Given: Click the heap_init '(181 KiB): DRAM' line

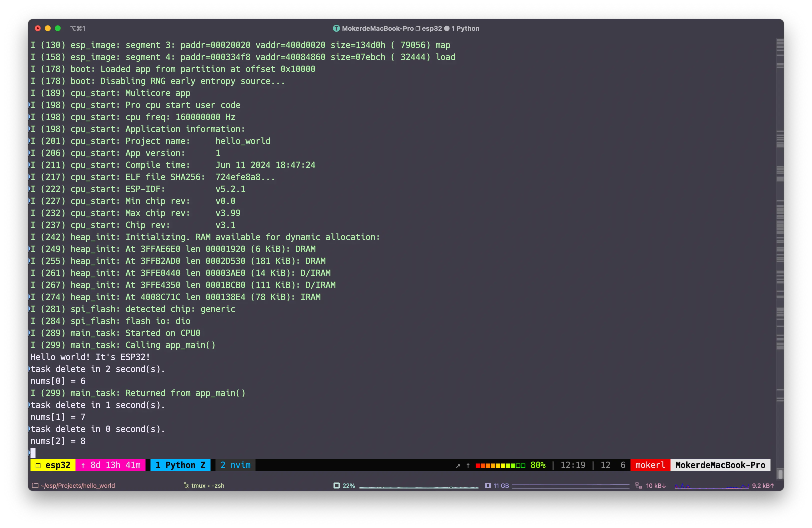Looking at the screenshot, I should 178,261.
